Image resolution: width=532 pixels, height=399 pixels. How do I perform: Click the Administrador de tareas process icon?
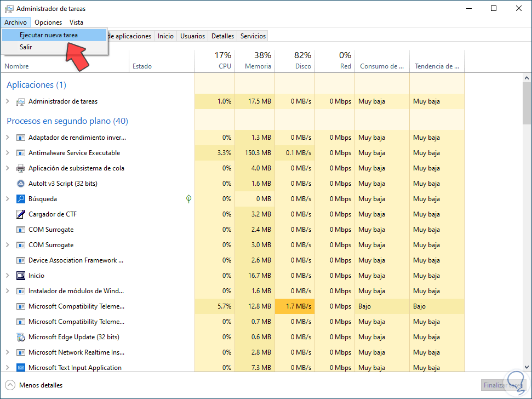tap(21, 101)
